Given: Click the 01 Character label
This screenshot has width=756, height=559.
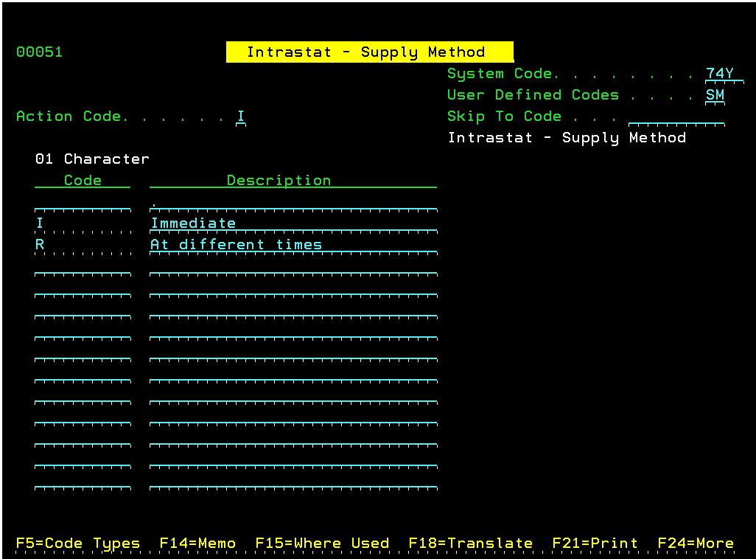Looking at the screenshot, I should tap(92, 159).
